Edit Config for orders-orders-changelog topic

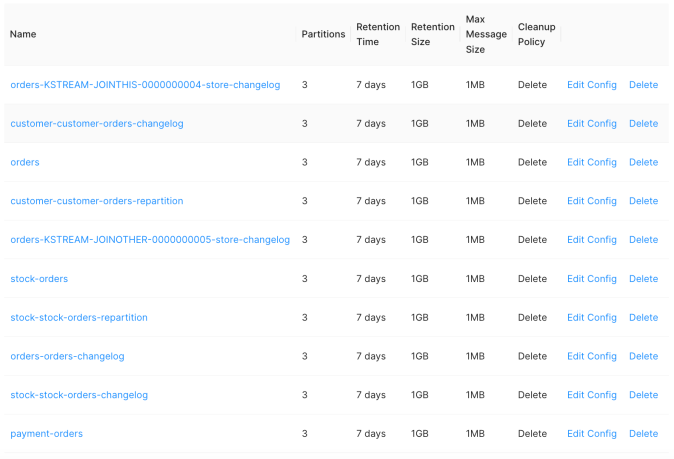pos(591,356)
